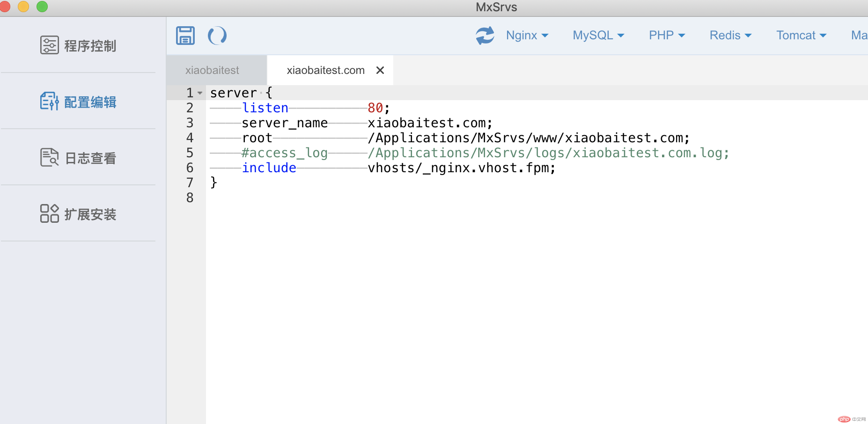Click line number 5 in gutter
Screen dimensions: 868x424
(x=190, y=153)
